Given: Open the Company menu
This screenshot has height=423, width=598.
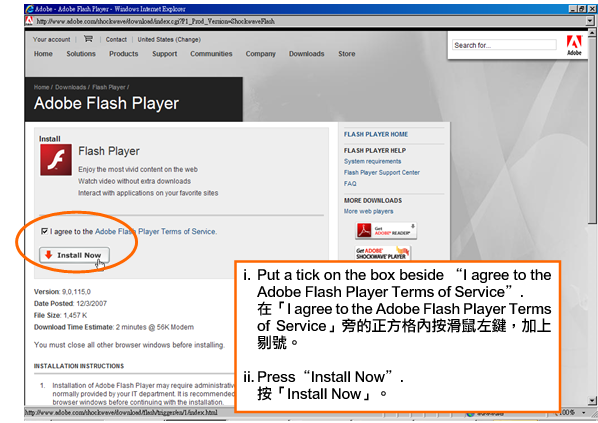Looking at the screenshot, I should point(260,54).
